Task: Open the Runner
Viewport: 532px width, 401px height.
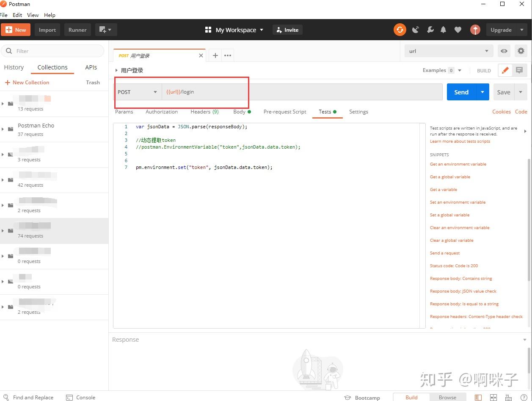Action: click(x=77, y=30)
